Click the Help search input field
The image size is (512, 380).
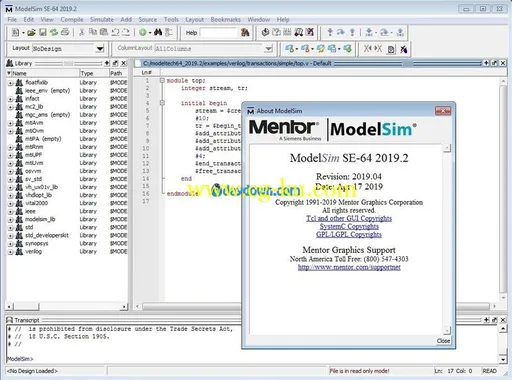[x=219, y=33]
